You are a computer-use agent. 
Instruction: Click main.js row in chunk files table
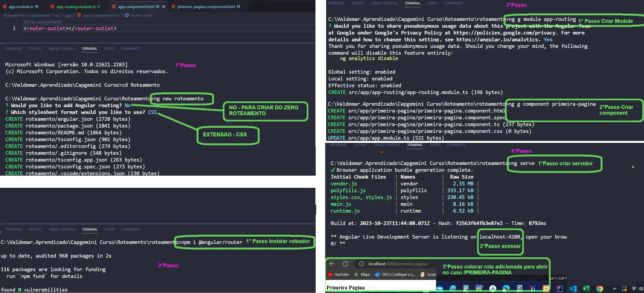[405, 204]
